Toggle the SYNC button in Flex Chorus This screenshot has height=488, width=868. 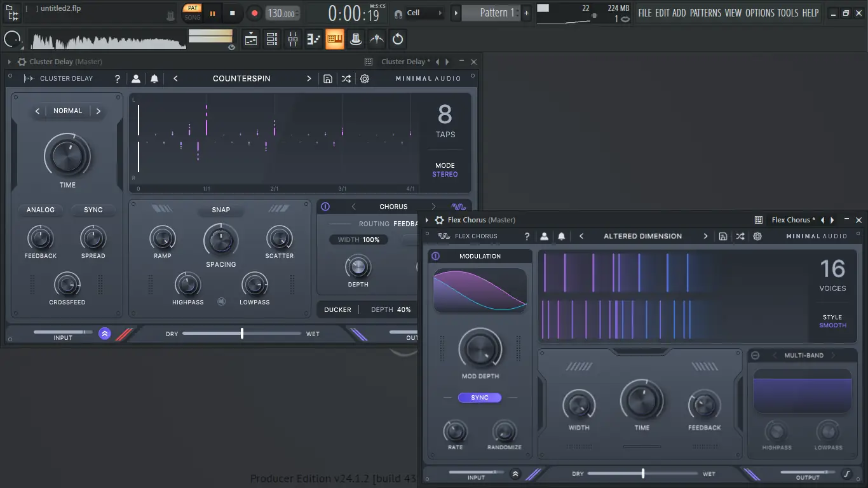480,398
